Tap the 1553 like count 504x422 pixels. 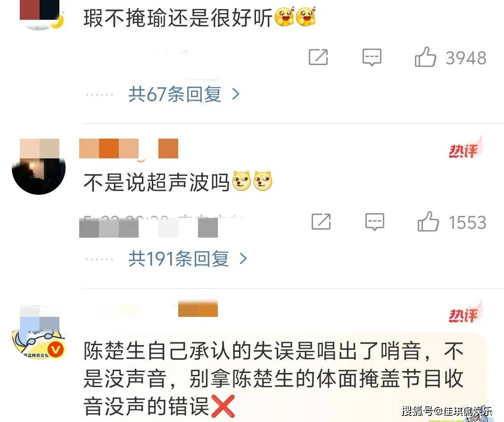pos(468,223)
